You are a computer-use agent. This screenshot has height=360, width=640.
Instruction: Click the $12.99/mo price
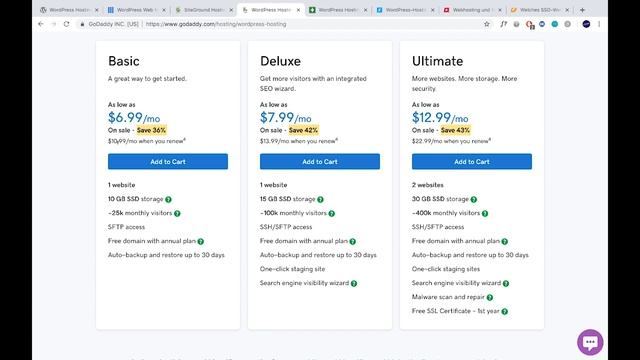tap(440, 118)
